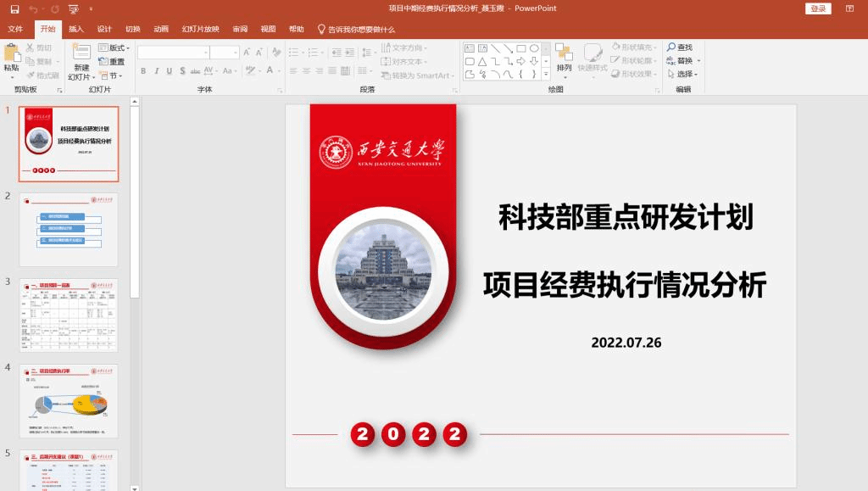The width and height of the screenshot is (868, 491).
Task: Click the Sign in (登录) button
Action: click(817, 8)
